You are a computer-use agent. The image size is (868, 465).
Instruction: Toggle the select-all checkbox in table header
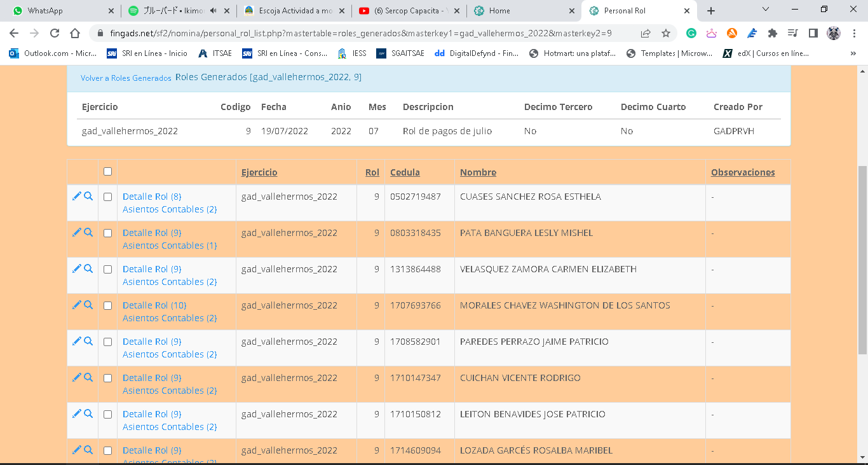(x=107, y=172)
